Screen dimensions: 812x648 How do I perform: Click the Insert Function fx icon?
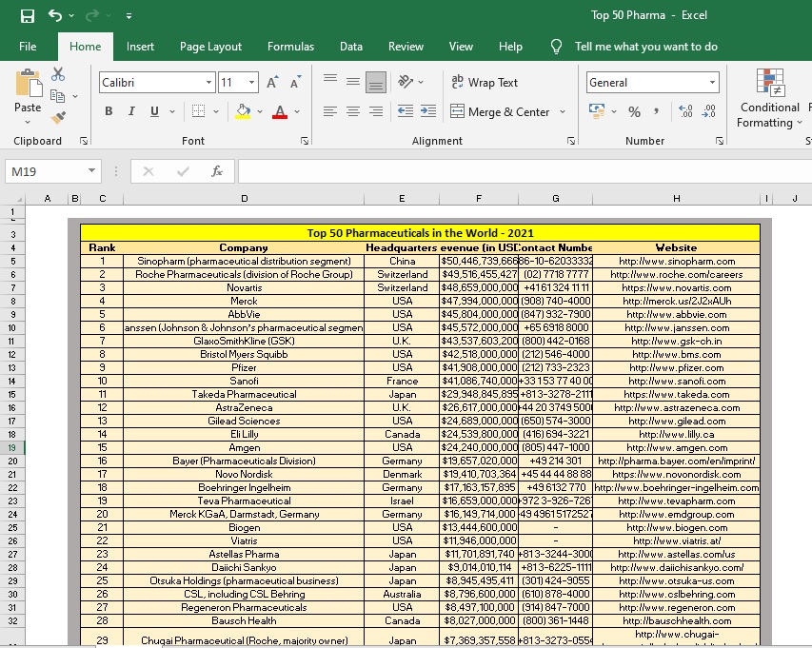click(x=217, y=171)
